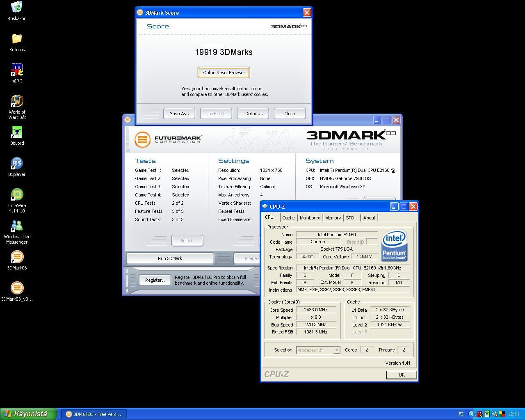The image size is (525, 420).
Task: Switch to the Cache tab in CPU-Z
Action: coord(288,218)
